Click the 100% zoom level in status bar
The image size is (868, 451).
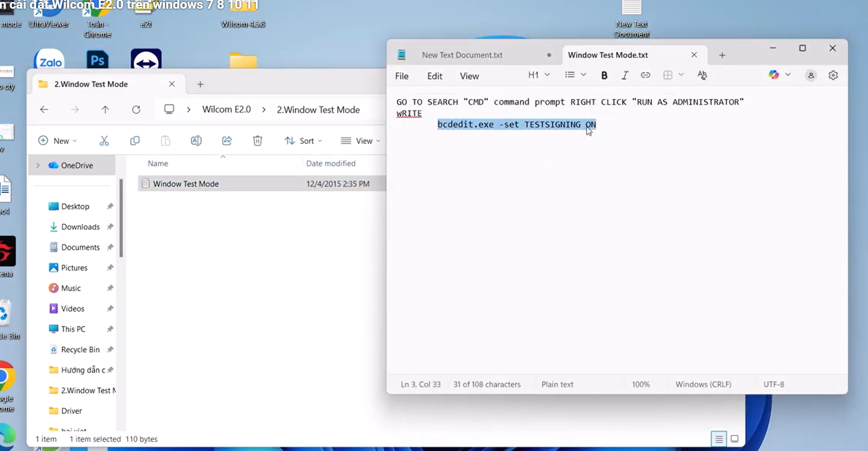pos(641,384)
